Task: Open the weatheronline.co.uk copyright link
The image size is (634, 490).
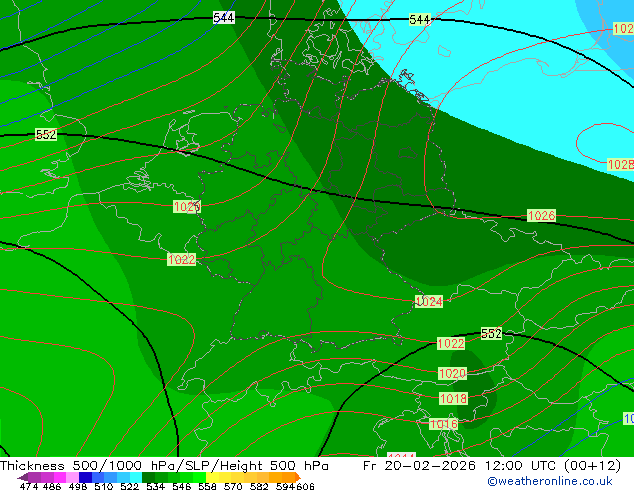Action: point(550,482)
